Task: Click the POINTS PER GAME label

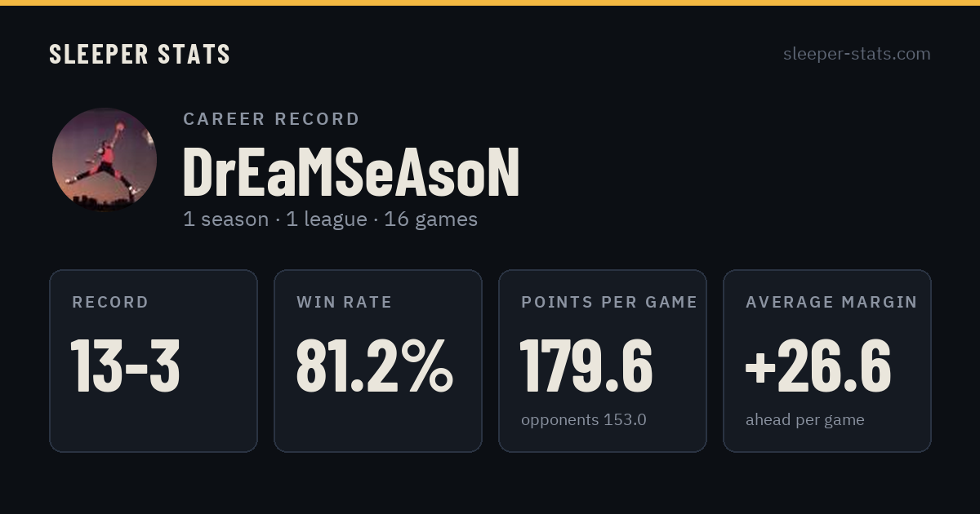Action: pos(609,303)
